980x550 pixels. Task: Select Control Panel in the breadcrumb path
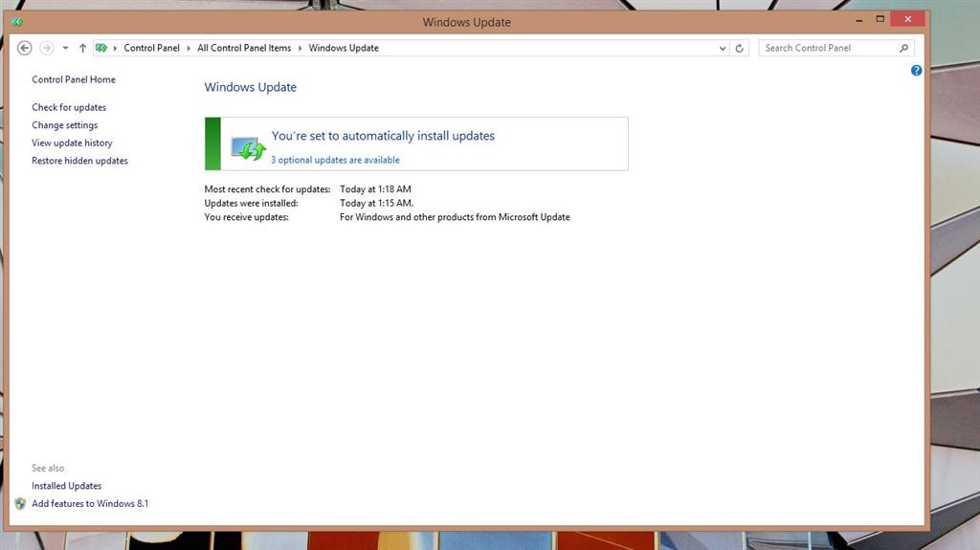(151, 48)
